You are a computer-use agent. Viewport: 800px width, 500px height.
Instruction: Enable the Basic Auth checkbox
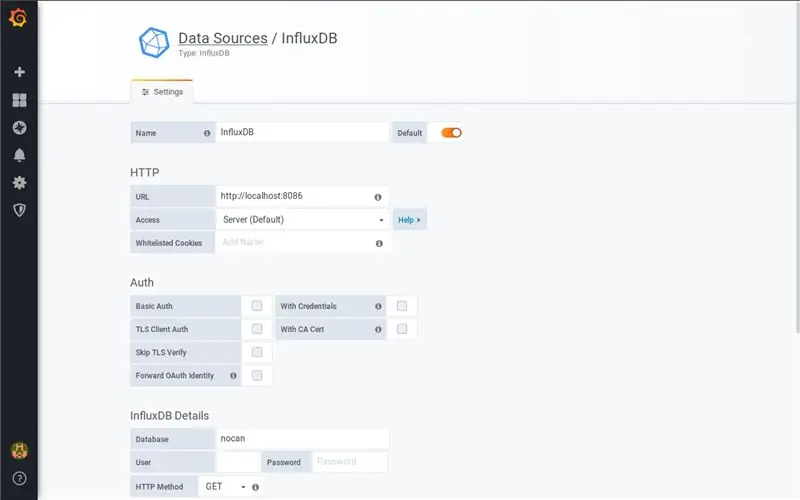point(257,306)
